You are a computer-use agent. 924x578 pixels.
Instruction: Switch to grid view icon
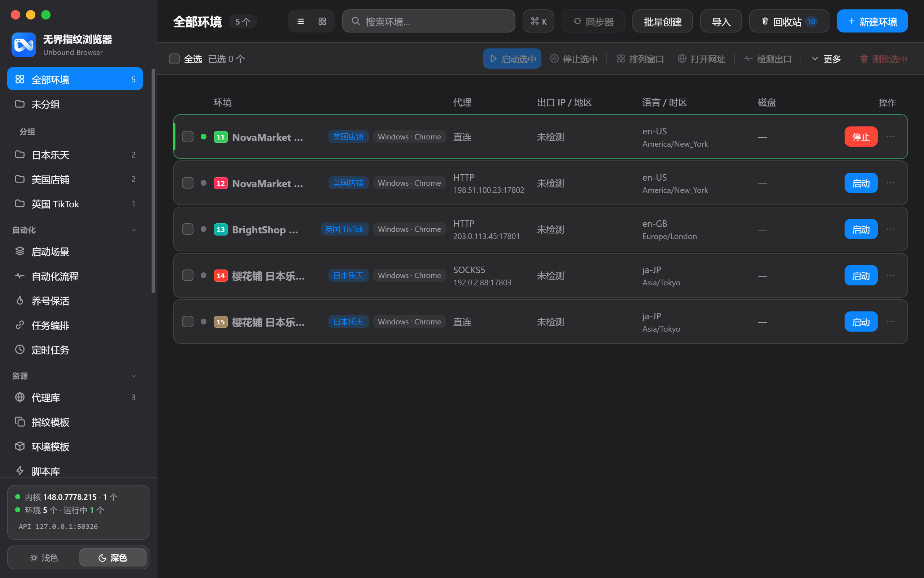[x=322, y=21]
